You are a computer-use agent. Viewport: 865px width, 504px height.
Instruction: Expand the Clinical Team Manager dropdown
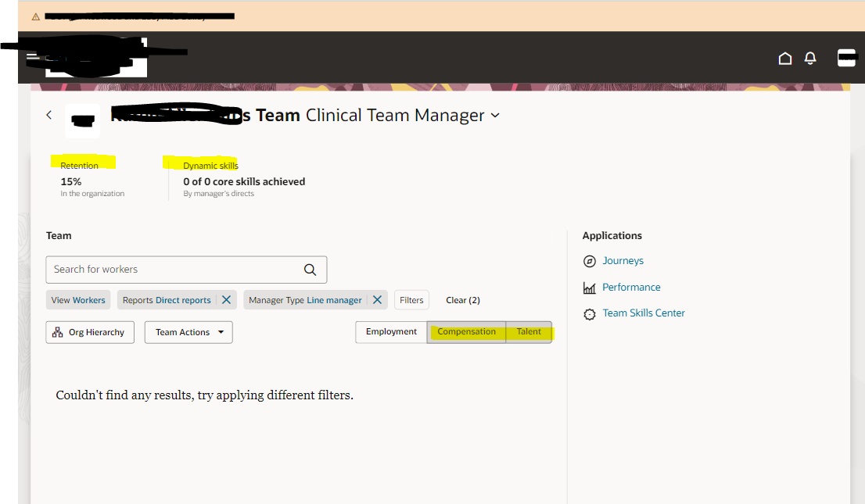(494, 115)
